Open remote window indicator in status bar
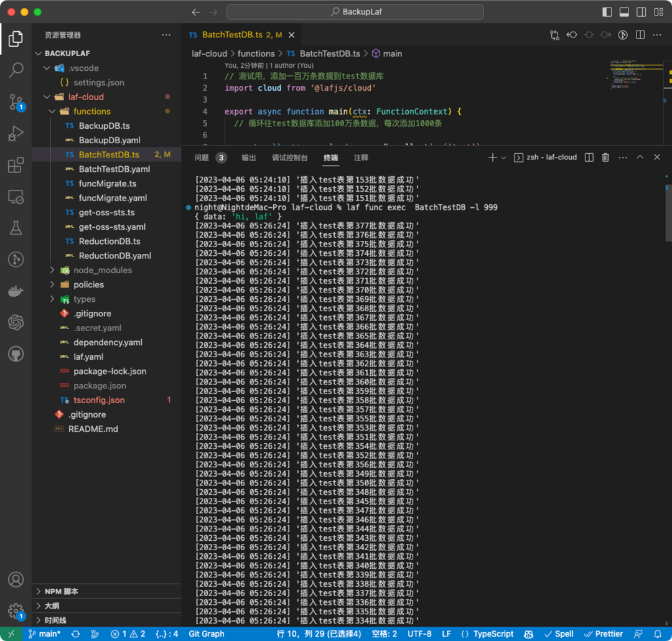The width and height of the screenshot is (672, 641). 11,634
